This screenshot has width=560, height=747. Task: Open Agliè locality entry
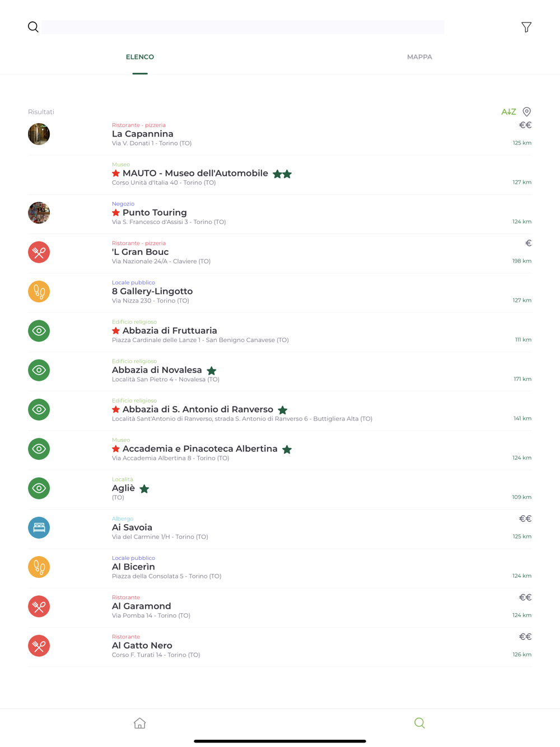pyautogui.click(x=280, y=489)
